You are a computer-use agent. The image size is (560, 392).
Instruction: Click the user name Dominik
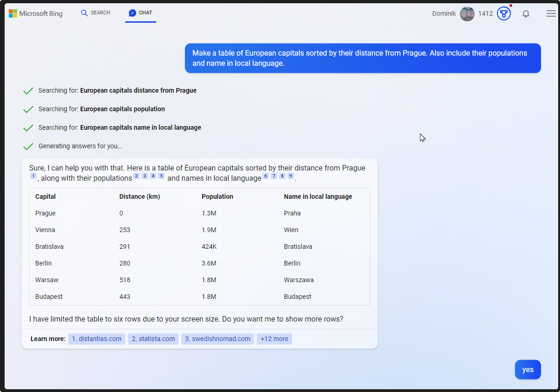click(x=444, y=14)
